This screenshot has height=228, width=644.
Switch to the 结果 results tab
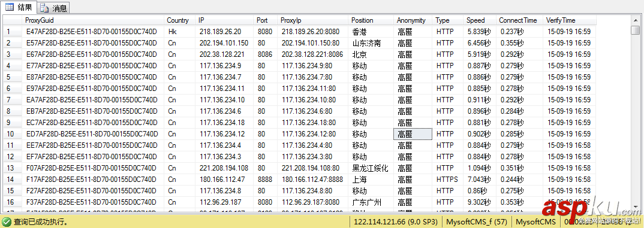[19, 7]
